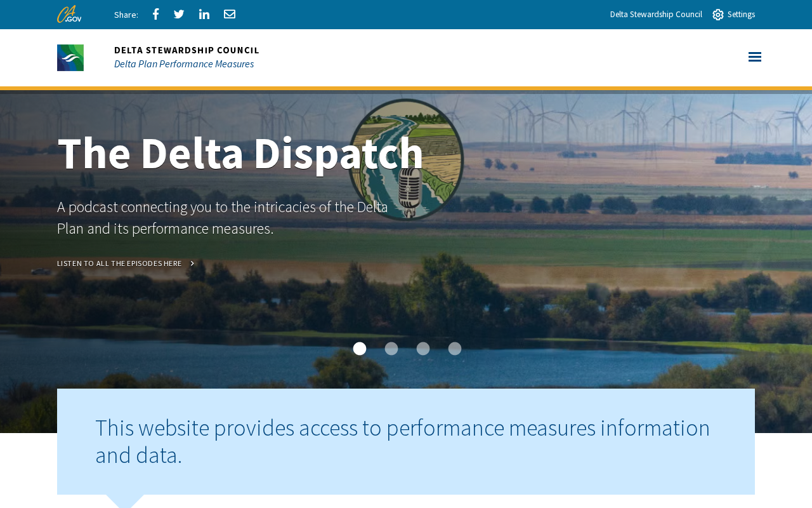Share page via Facebook icon

click(155, 14)
